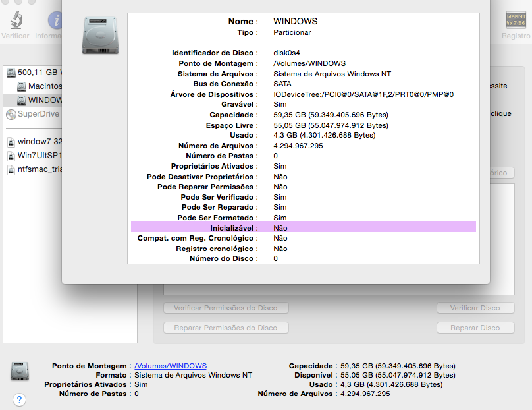Click the disk0s4 identifier value
This screenshot has width=532, height=410.
[286, 53]
